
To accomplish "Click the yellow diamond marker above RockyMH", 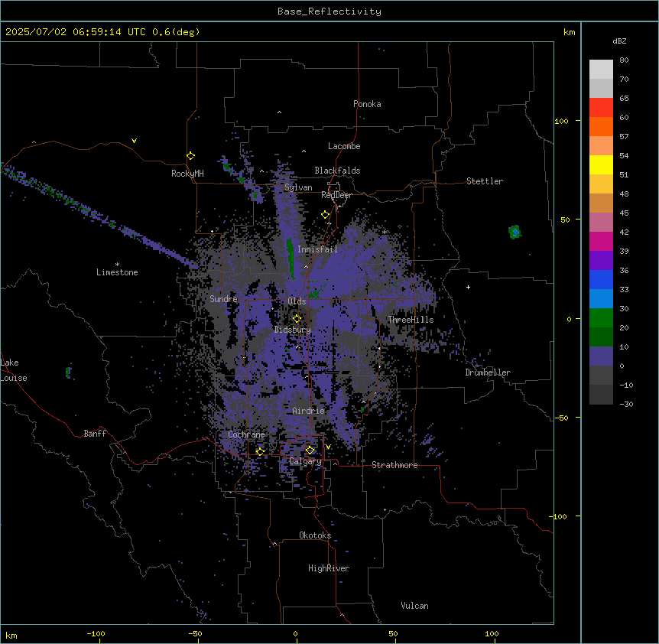I will 190,156.
